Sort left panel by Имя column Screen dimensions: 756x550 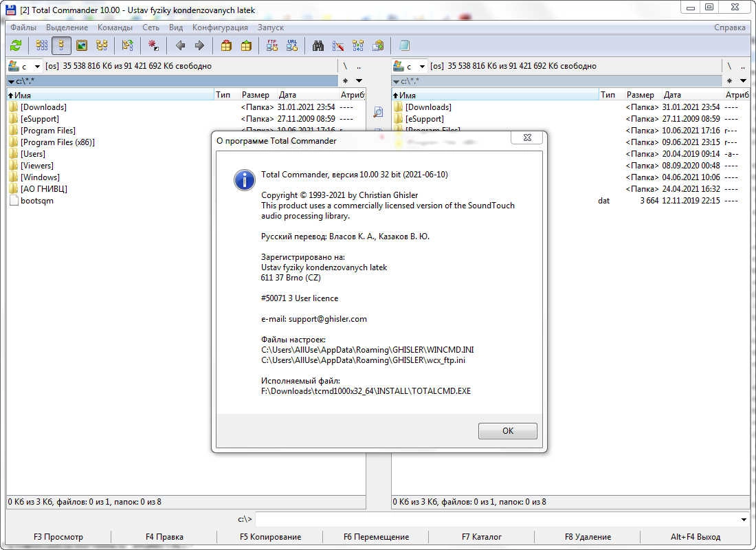[x=111, y=95]
